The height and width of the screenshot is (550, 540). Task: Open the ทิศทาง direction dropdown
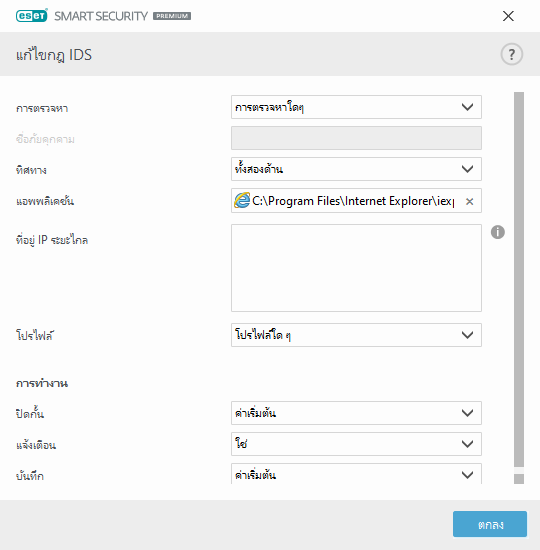tap(356, 169)
